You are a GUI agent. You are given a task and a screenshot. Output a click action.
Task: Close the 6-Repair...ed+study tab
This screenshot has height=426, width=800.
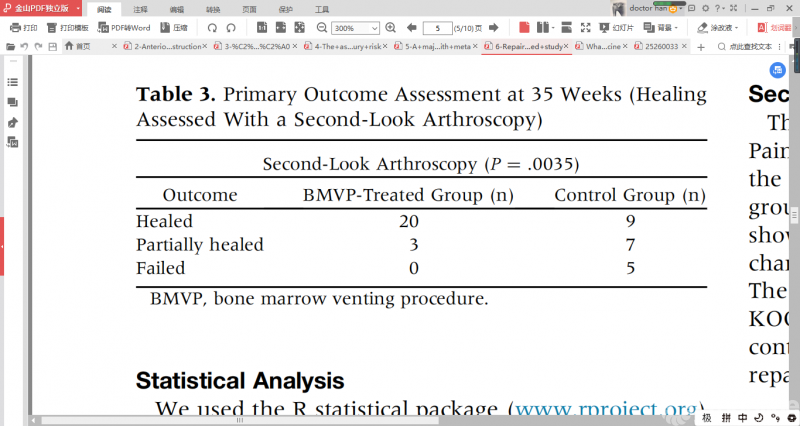point(566,46)
